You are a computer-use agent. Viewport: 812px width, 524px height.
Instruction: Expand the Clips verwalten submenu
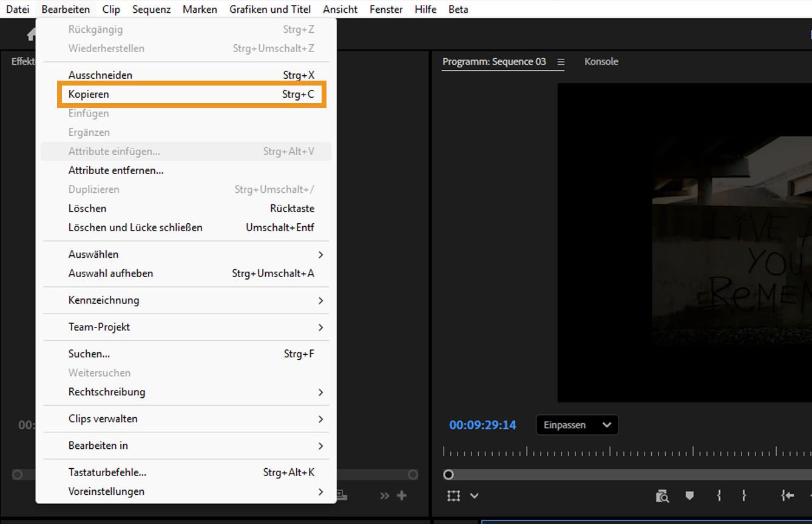pyautogui.click(x=186, y=418)
